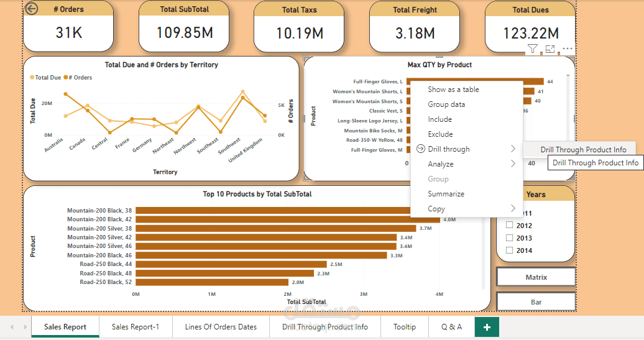Viewport: 644px width, 340px height.
Task: Select the # Orders card showing 31K
Action: click(68, 26)
